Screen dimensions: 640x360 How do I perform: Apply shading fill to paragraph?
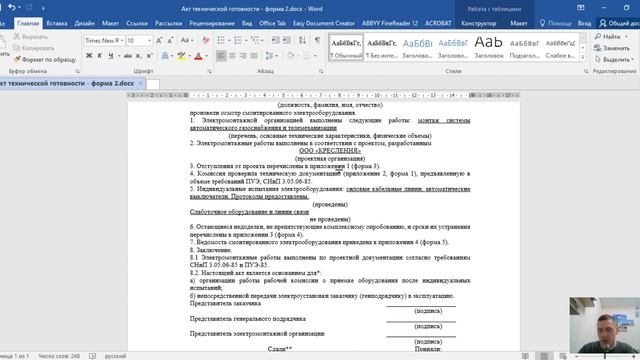290,56
